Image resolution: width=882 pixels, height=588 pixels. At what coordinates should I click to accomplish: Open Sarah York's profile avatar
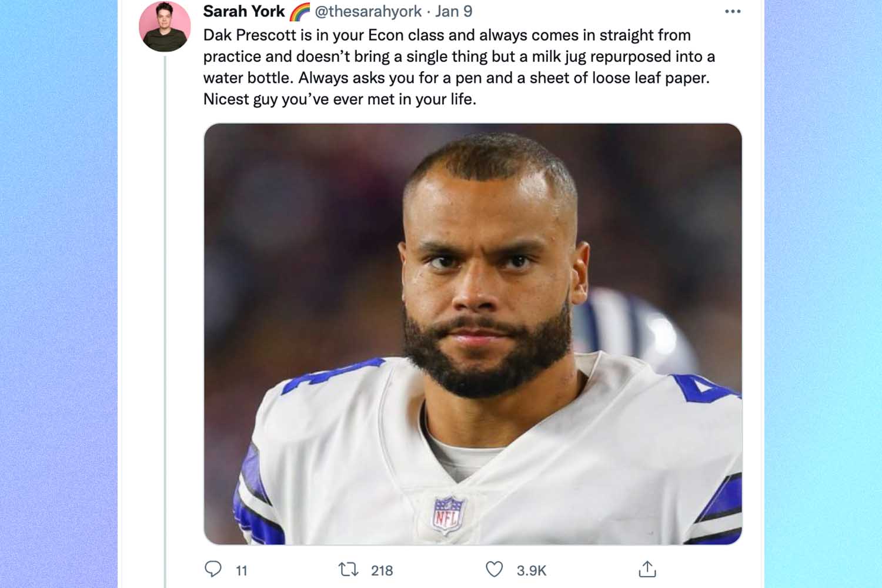click(x=165, y=26)
